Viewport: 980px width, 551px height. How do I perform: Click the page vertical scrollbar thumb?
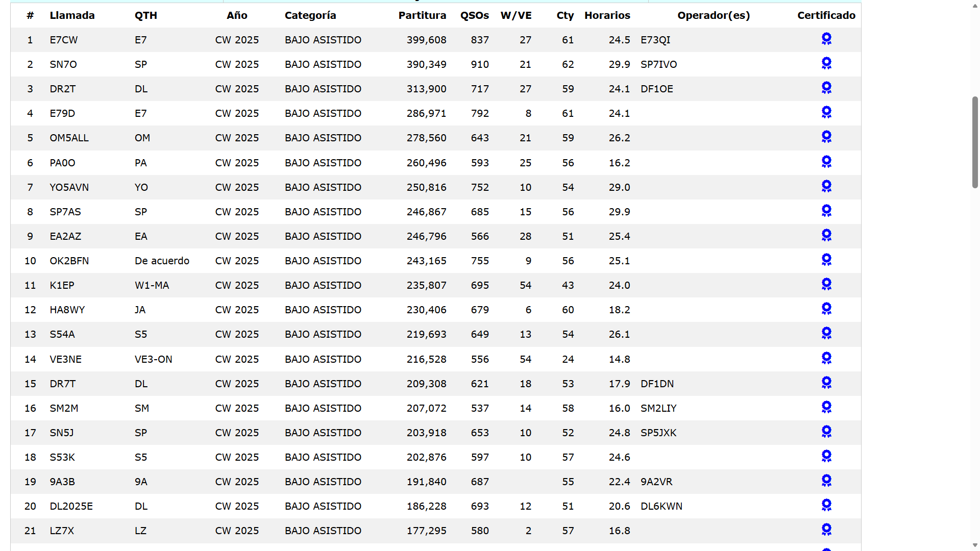tap(975, 142)
